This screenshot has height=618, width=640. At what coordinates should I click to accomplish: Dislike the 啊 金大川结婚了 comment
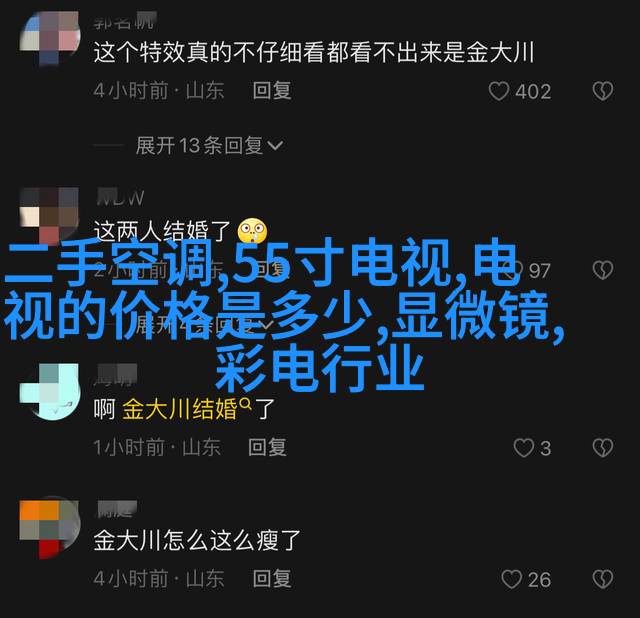(603, 448)
